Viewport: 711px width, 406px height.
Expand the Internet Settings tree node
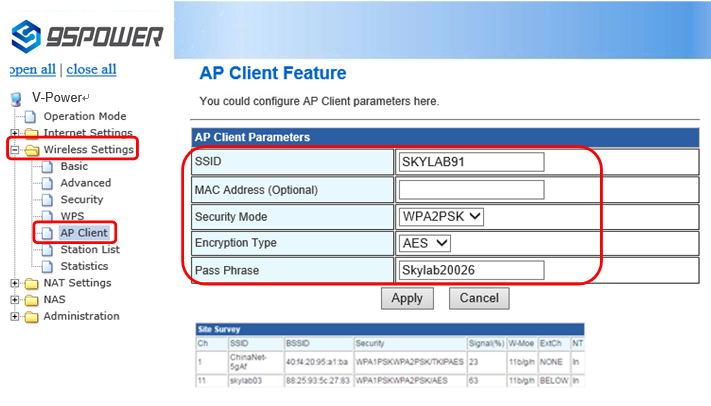point(14,134)
